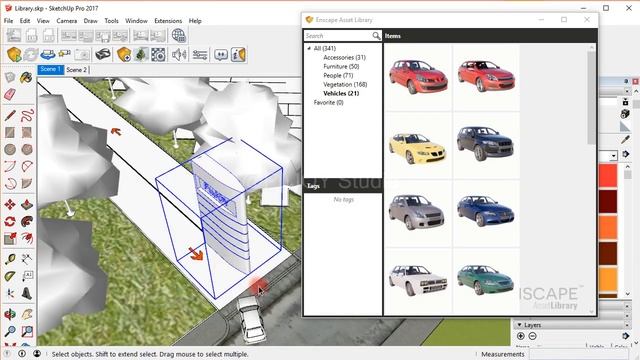Image resolution: width=640 pixels, height=360 pixels.
Task: Select Accessories (31) category
Action: pos(344,58)
